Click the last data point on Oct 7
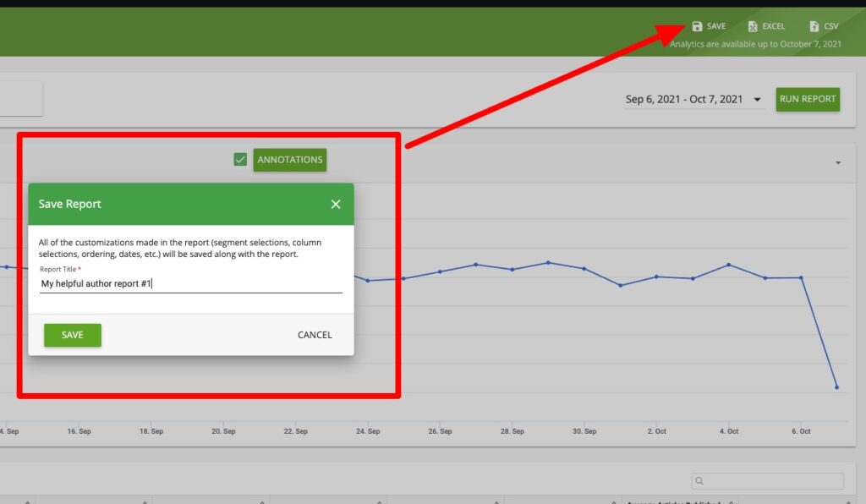Viewport: 866px width, 504px height. coord(836,387)
